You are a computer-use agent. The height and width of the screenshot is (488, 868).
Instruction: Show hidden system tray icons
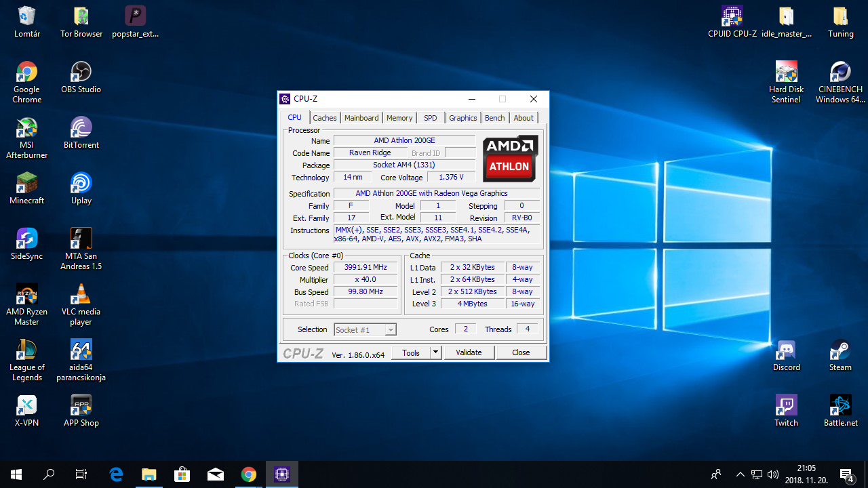click(x=741, y=474)
